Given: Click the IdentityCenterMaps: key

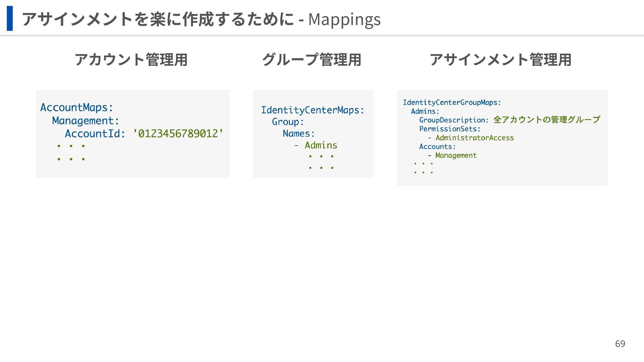Looking at the screenshot, I should 312,110.
